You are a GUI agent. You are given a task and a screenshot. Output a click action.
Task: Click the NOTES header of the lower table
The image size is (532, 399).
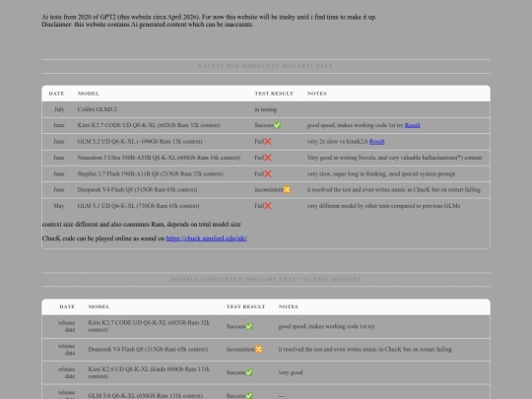[289, 306]
